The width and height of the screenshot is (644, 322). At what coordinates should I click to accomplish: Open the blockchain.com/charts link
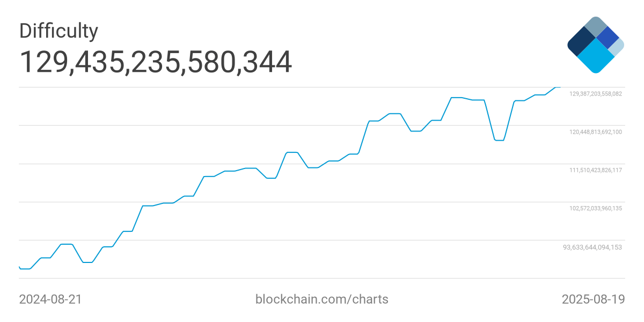point(321,299)
